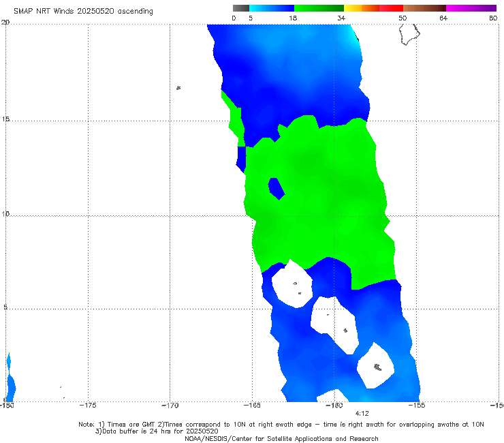Click the green segment of the color bar
Screen dimensions: 504x443
click(x=319, y=8)
